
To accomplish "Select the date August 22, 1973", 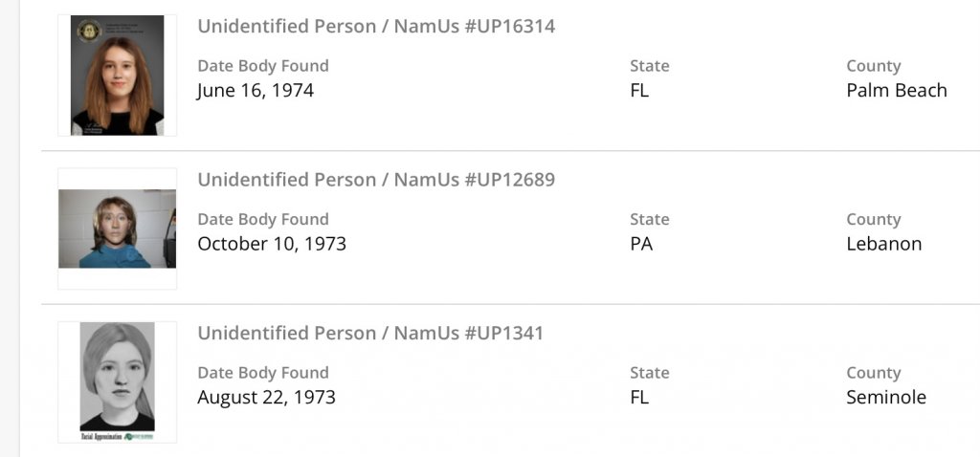I will coord(266,397).
